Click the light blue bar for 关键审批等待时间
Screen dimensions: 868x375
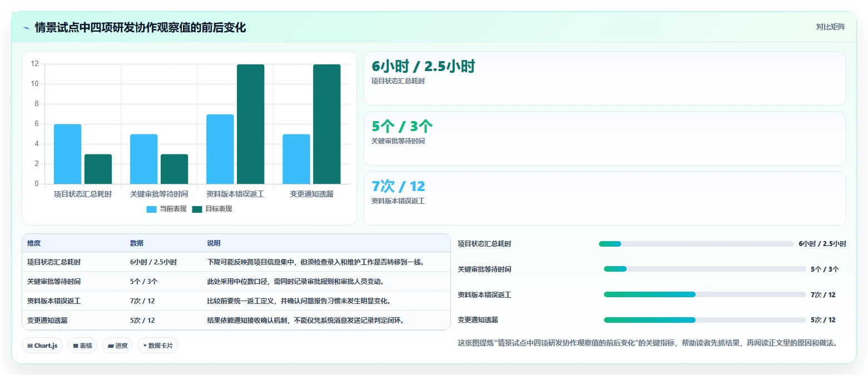[143, 159]
